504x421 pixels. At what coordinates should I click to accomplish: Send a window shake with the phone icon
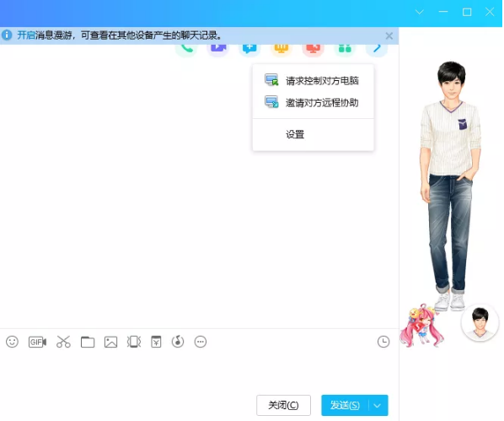point(134,342)
